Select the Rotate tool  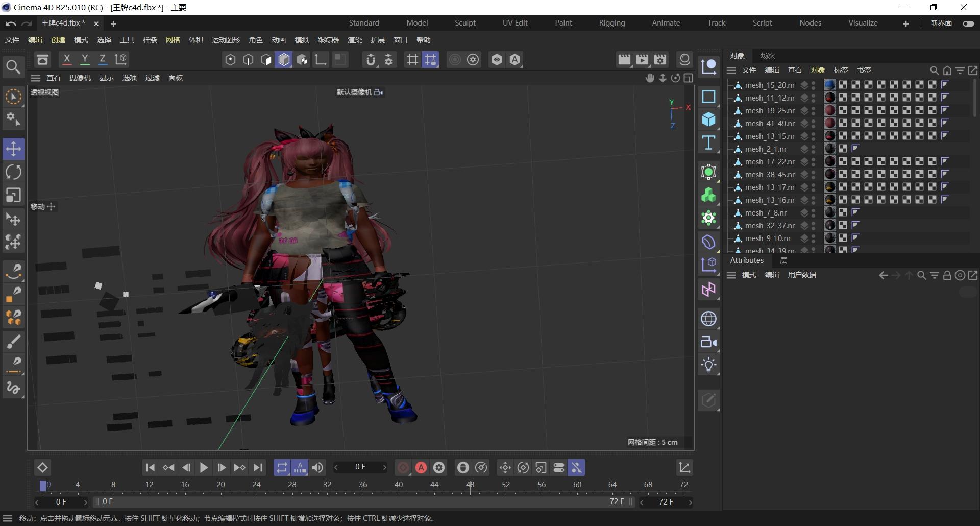point(13,172)
